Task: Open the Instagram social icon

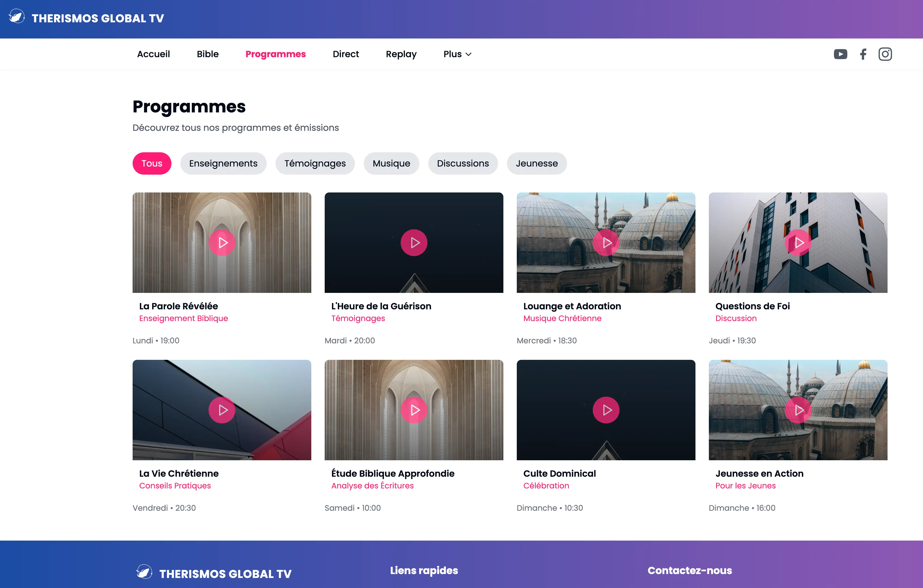Action: [x=885, y=54]
